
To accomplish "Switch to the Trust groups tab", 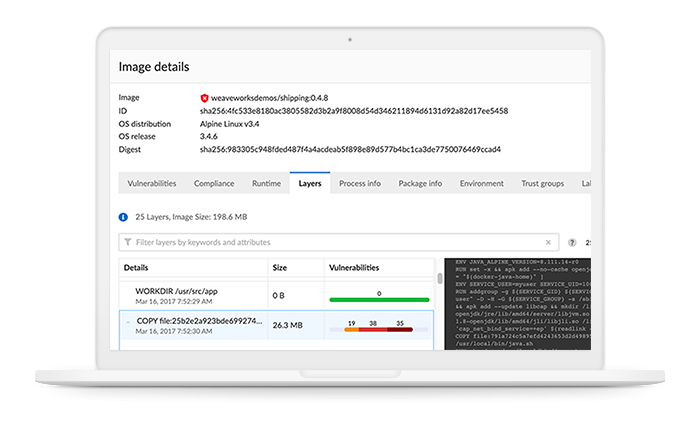I will pyautogui.click(x=542, y=184).
